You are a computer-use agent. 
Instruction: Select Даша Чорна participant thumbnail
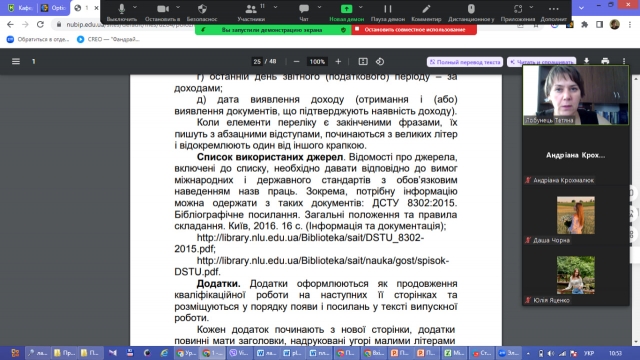(576, 216)
